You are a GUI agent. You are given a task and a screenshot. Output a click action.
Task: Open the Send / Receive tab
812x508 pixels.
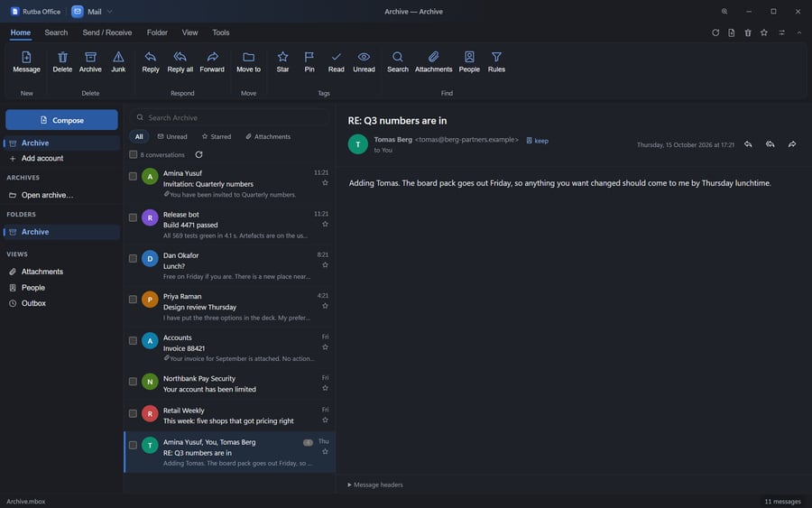[x=107, y=32]
